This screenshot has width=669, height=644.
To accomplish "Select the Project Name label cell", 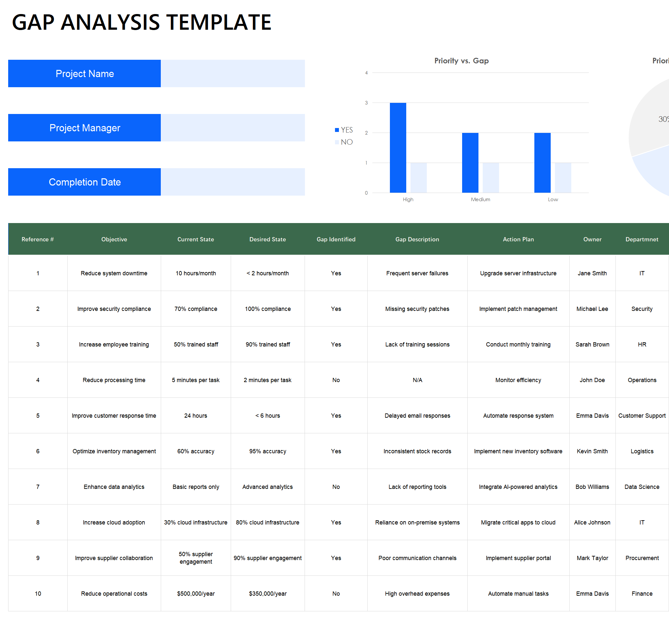I will pyautogui.click(x=84, y=73).
